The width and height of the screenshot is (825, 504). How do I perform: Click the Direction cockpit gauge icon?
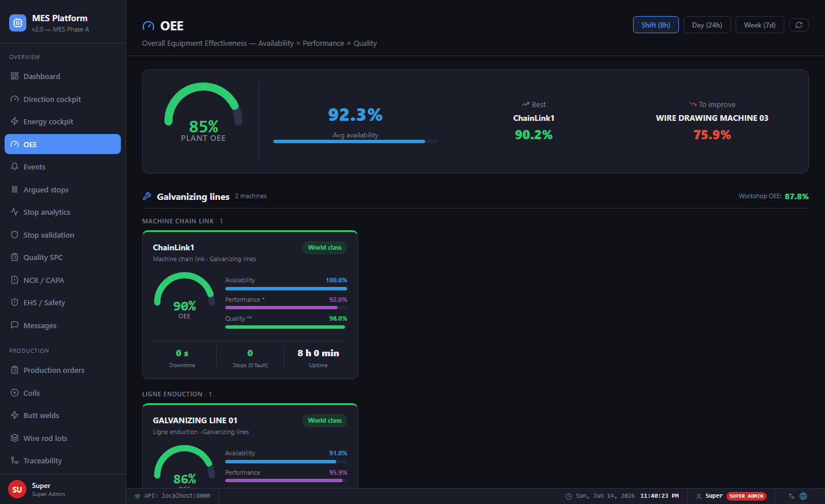click(14, 99)
